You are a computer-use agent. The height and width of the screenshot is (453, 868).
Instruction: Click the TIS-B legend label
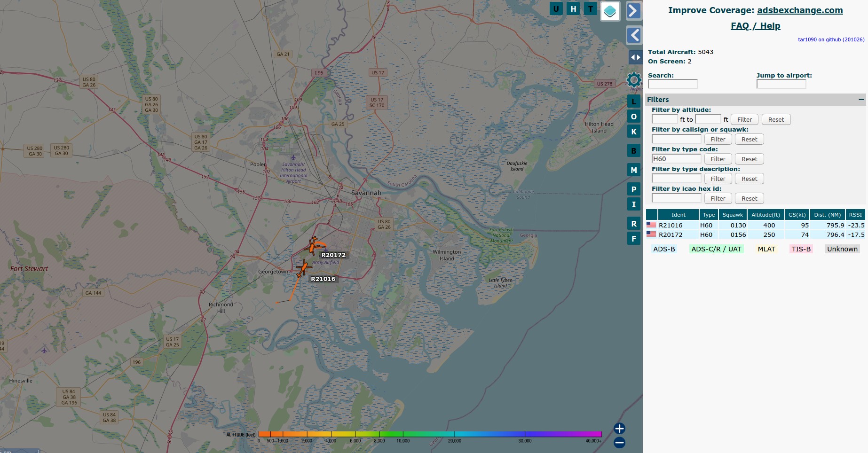[x=801, y=249]
